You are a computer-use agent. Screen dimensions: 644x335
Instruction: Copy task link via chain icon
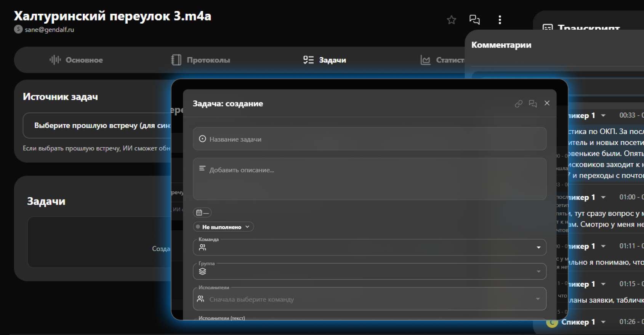[x=518, y=104]
